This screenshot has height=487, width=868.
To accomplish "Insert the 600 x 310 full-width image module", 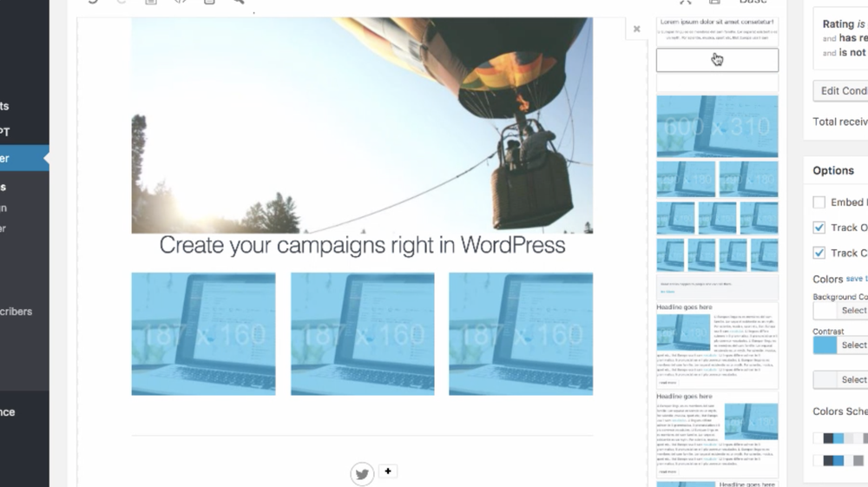I will coord(718,126).
